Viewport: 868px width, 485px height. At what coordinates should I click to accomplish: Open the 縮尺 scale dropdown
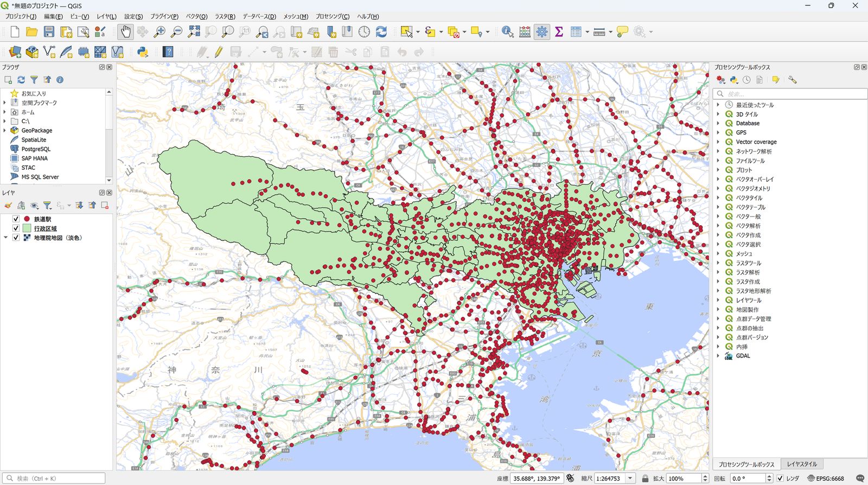[x=630, y=478]
